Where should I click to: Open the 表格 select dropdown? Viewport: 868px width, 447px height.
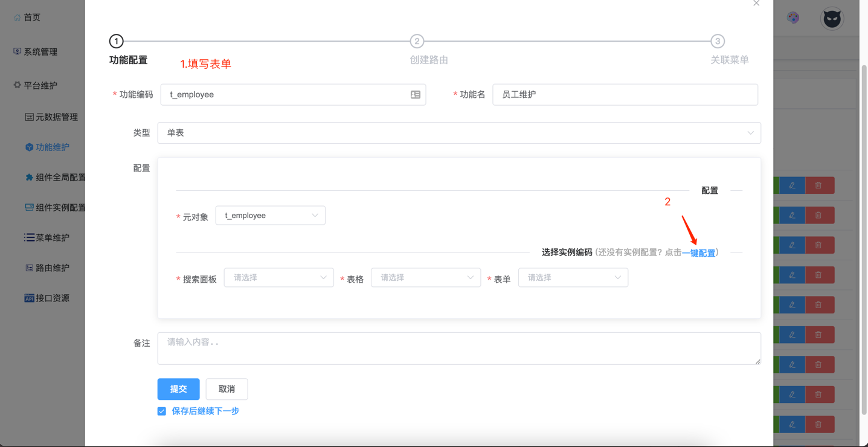(425, 278)
